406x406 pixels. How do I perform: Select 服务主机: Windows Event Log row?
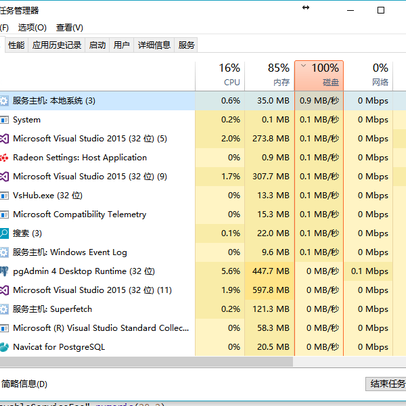pos(70,252)
